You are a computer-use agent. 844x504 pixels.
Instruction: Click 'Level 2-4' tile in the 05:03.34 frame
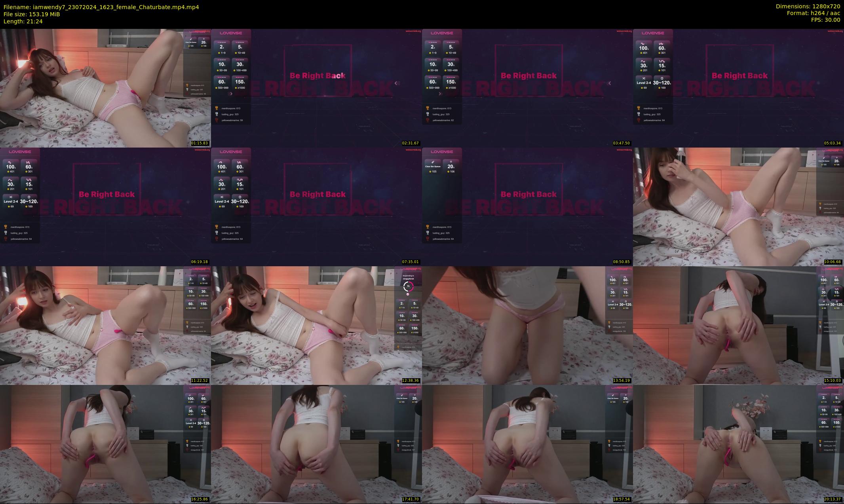click(644, 83)
